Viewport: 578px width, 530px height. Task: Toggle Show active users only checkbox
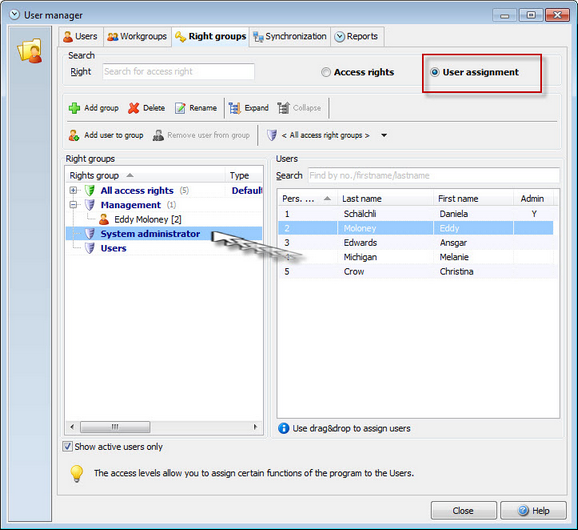pyautogui.click(x=67, y=447)
